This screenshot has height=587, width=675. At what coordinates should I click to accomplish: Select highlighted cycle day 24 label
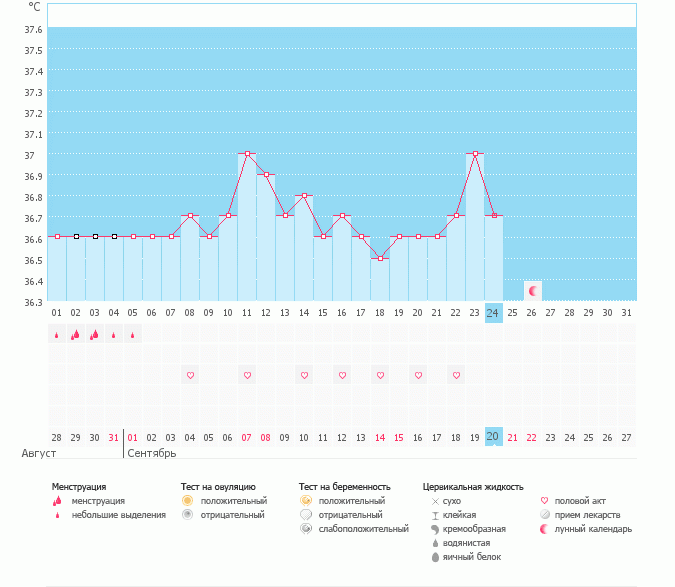pos(493,312)
